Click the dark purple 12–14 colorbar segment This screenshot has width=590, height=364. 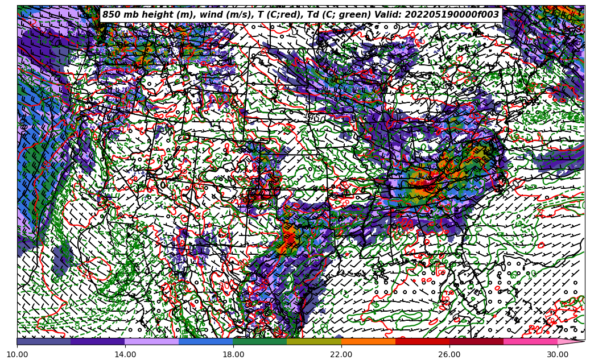point(98,341)
